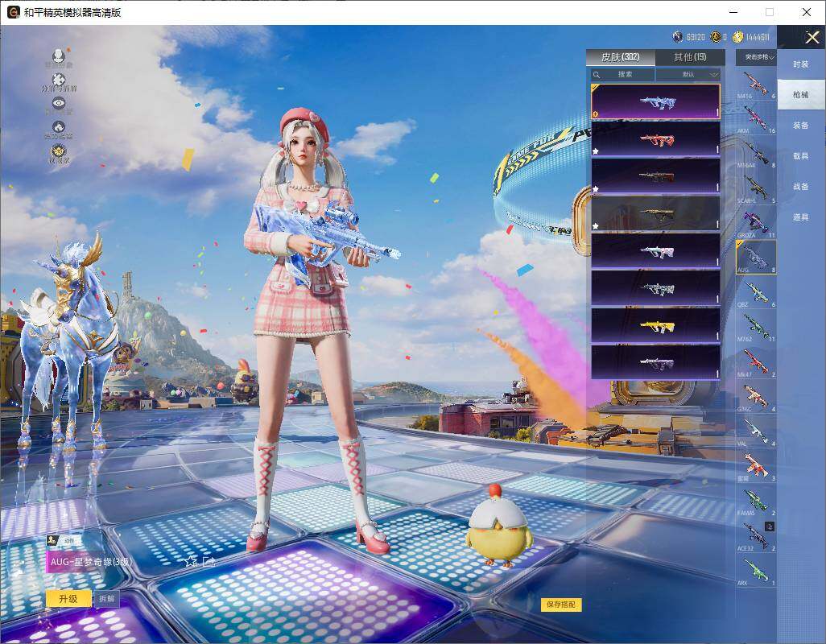Close the wardrobe with the white X
Image resolution: width=826 pixels, height=644 pixels.
(x=812, y=37)
